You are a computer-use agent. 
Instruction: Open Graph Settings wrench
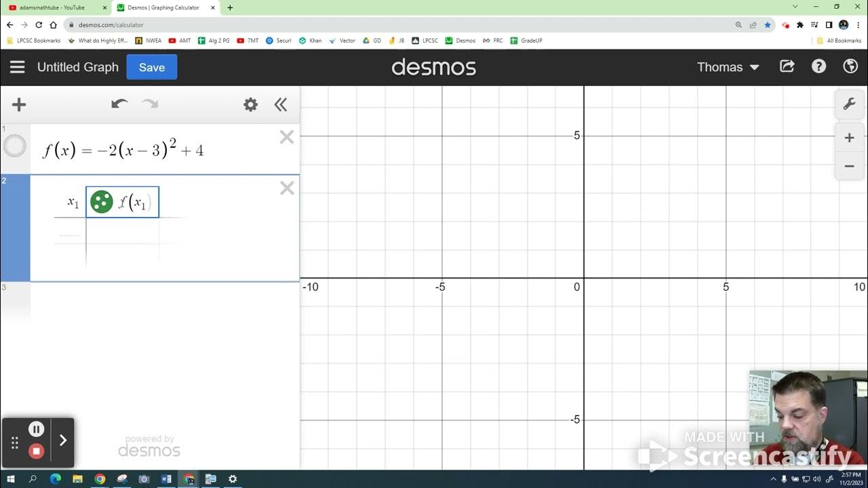pyautogui.click(x=849, y=104)
